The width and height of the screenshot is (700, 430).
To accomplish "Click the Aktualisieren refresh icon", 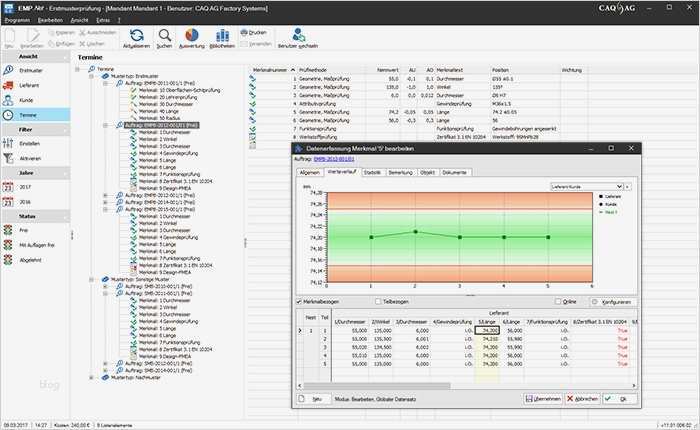I will [137, 35].
